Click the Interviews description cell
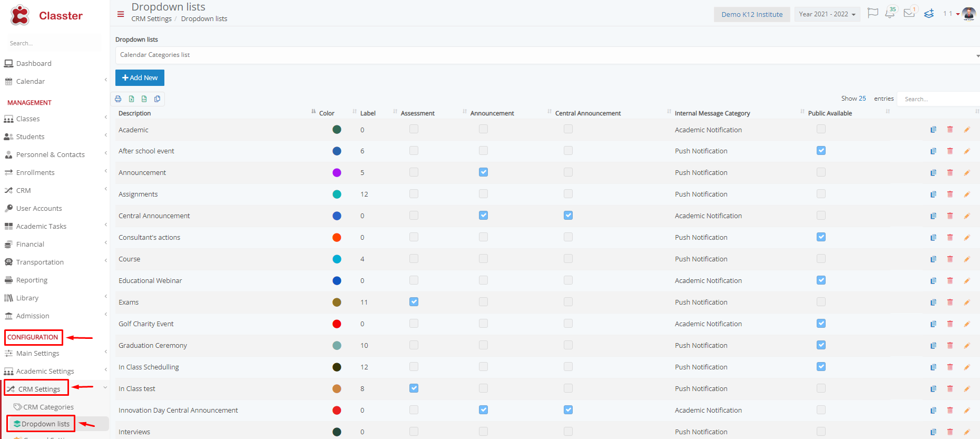This screenshot has height=439, width=980. point(134,432)
